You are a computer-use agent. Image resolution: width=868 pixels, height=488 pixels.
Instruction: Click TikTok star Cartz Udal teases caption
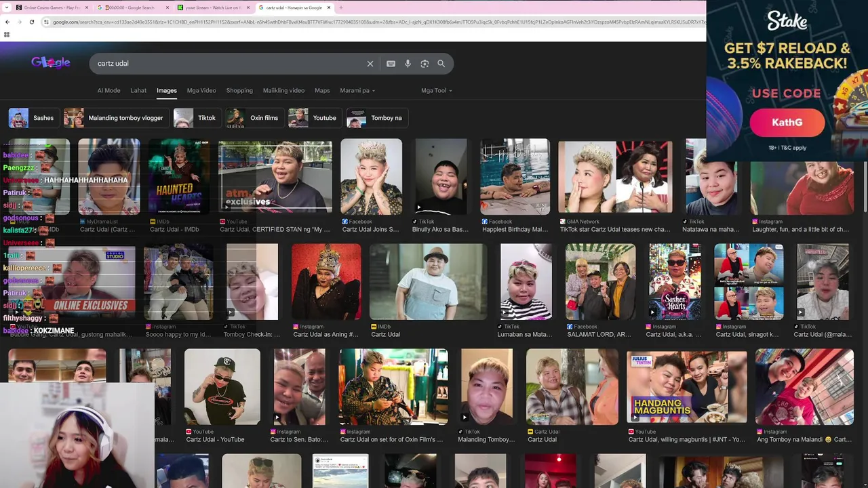coord(615,230)
